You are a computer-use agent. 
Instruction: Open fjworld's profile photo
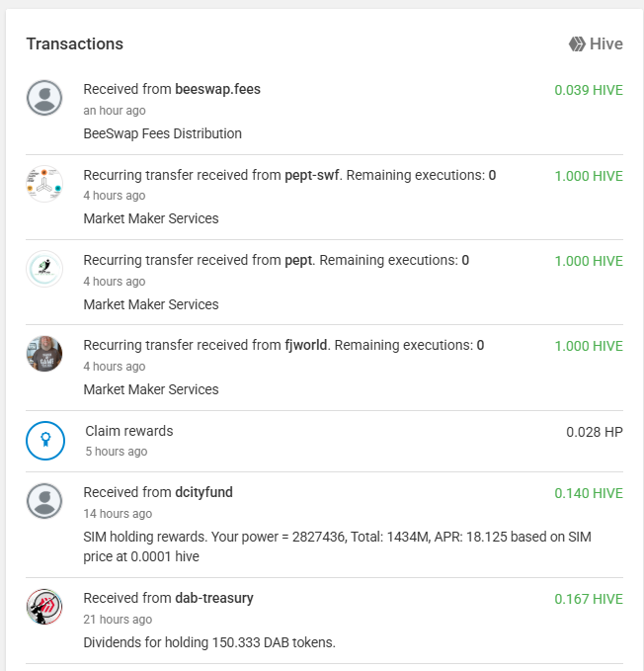tap(44, 354)
